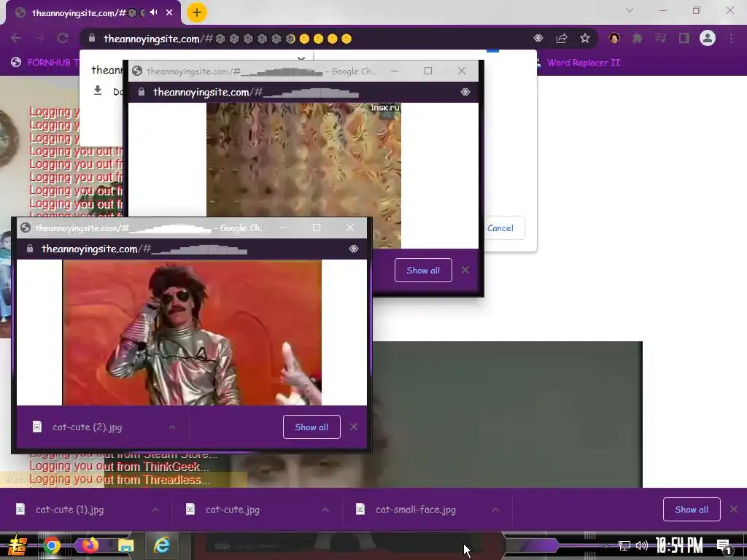Screen dimensions: 747x560
Task: Open Internet Explorer from the taskbar
Action: 162,545
